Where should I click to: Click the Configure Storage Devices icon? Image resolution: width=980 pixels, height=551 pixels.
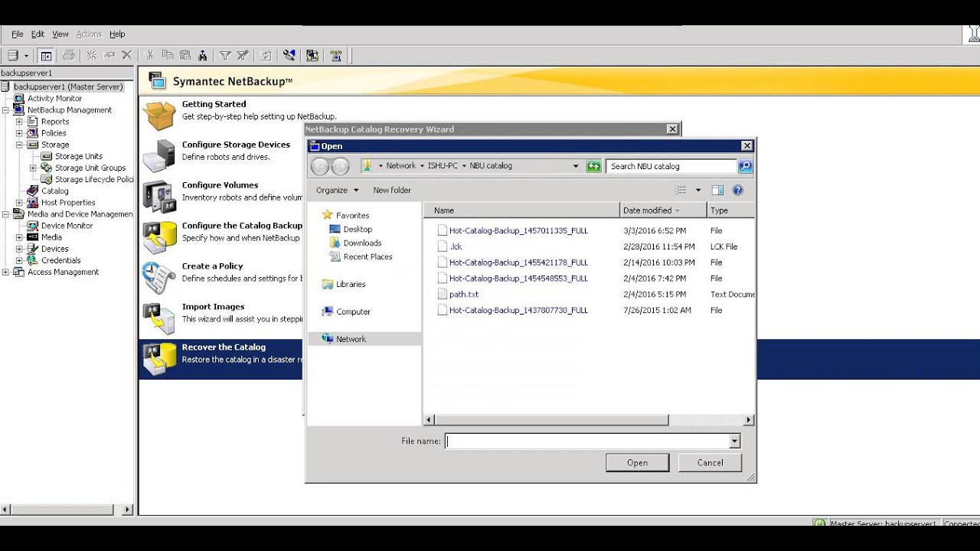pos(159,156)
